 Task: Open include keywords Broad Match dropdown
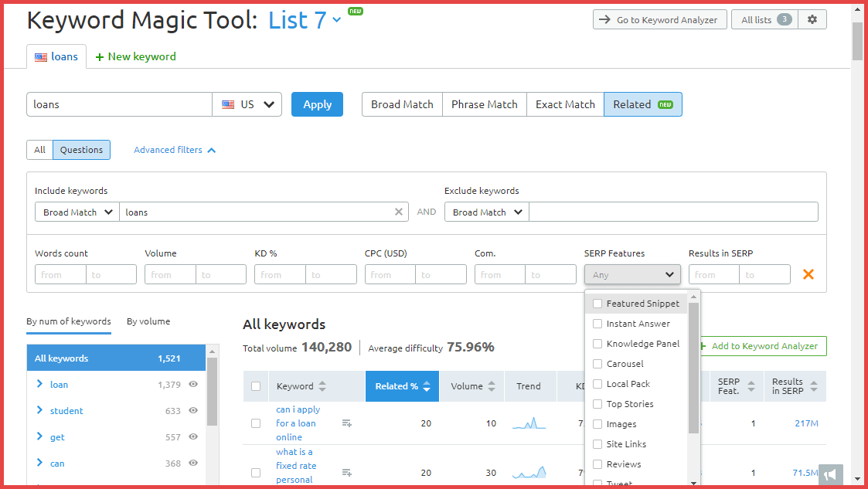(77, 212)
